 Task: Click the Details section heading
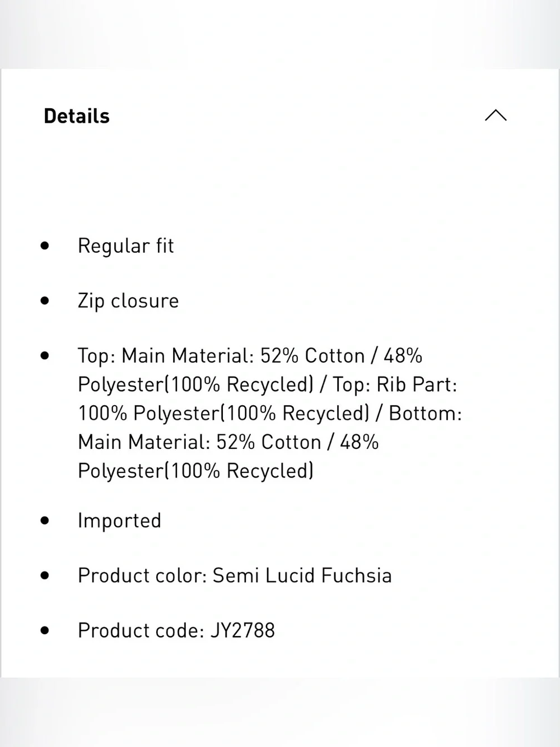77,116
